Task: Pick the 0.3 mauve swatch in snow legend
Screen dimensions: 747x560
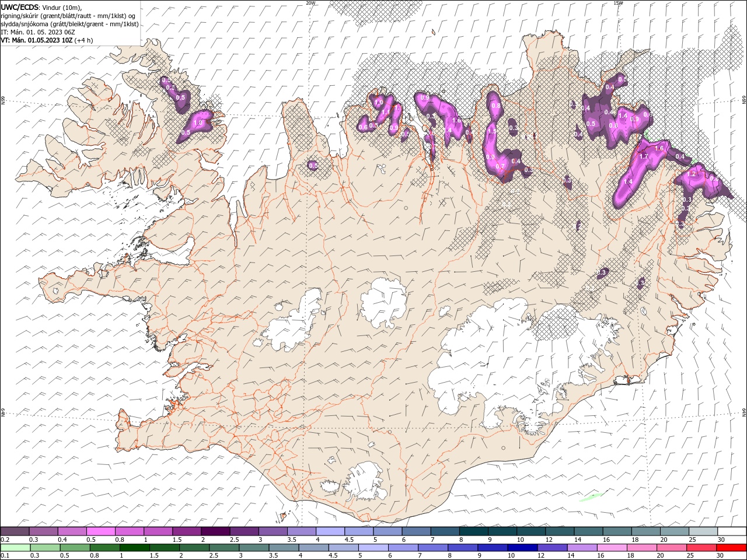Action: 43,531
